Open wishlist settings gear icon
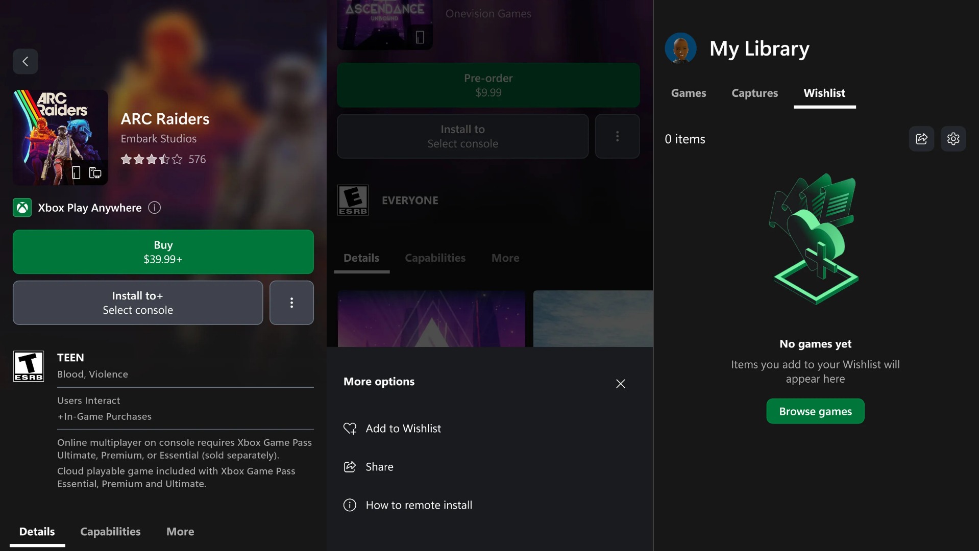The image size is (980, 551). pyautogui.click(x=953, y=139)
